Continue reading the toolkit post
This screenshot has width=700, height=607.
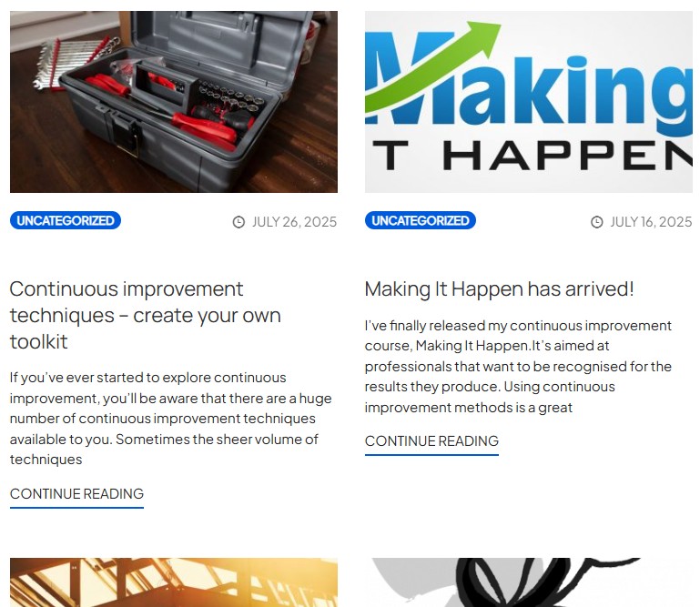pos(76,494)
